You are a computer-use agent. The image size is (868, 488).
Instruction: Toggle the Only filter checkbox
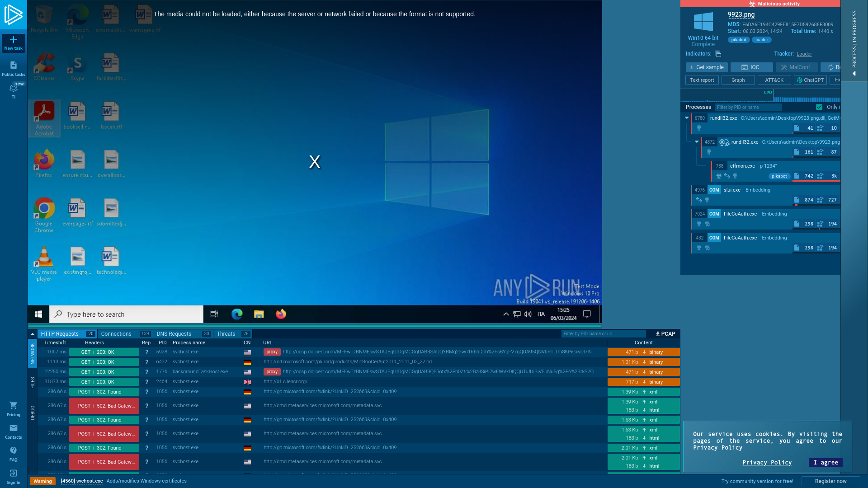point(819,107)
